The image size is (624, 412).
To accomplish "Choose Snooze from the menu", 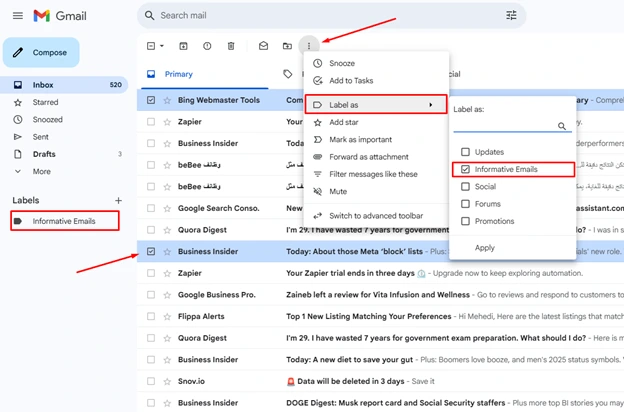I will coord(376,63).
